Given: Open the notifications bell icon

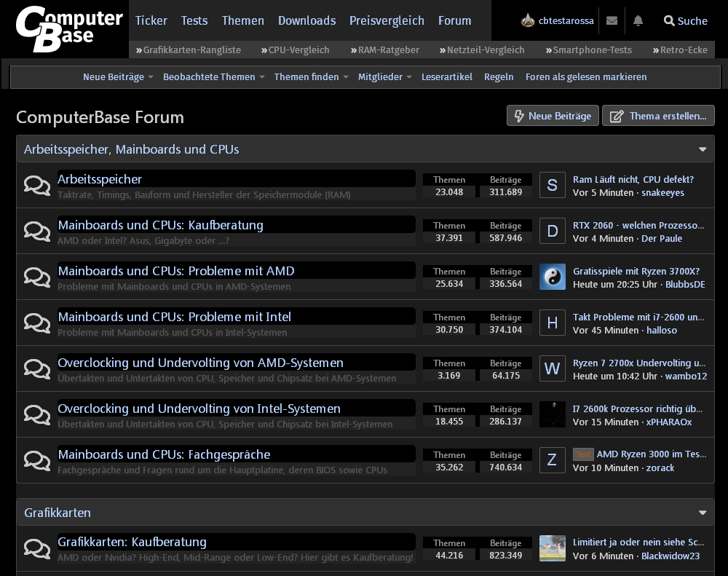Looking at the screenshot, I should pos(638,21).
